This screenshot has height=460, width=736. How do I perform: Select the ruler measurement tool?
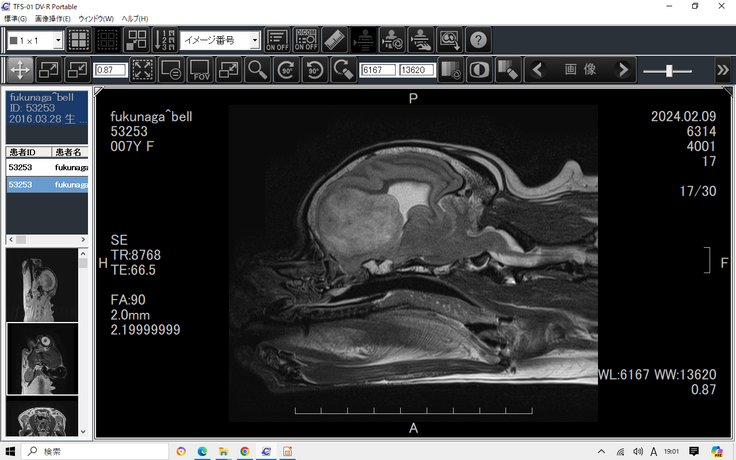coord(337,40)
